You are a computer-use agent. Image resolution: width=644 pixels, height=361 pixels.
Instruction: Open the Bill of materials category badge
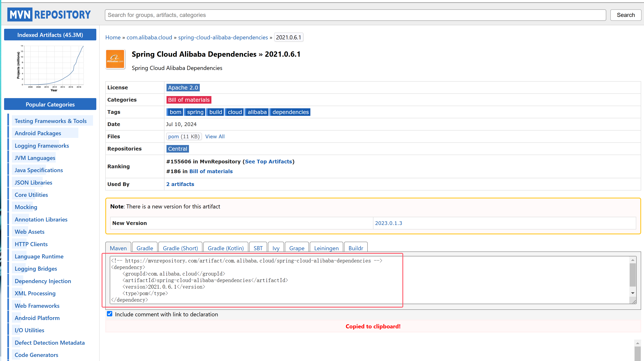(x=189, y=100)
